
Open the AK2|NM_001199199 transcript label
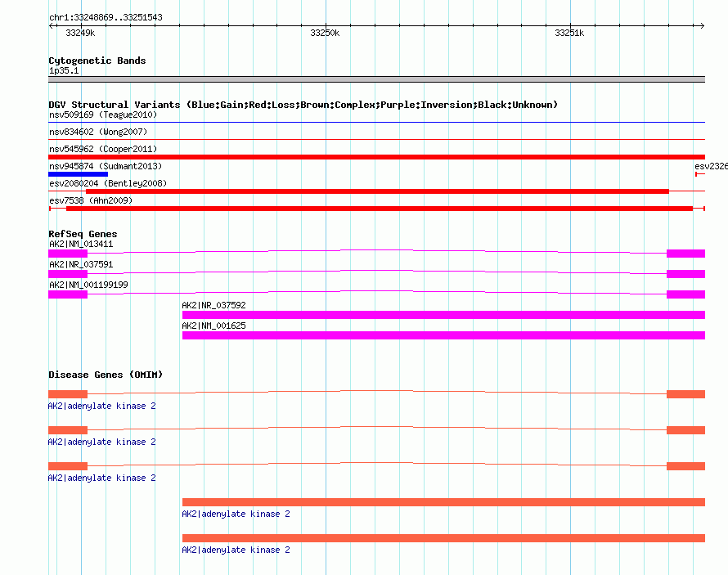[88, 285]
